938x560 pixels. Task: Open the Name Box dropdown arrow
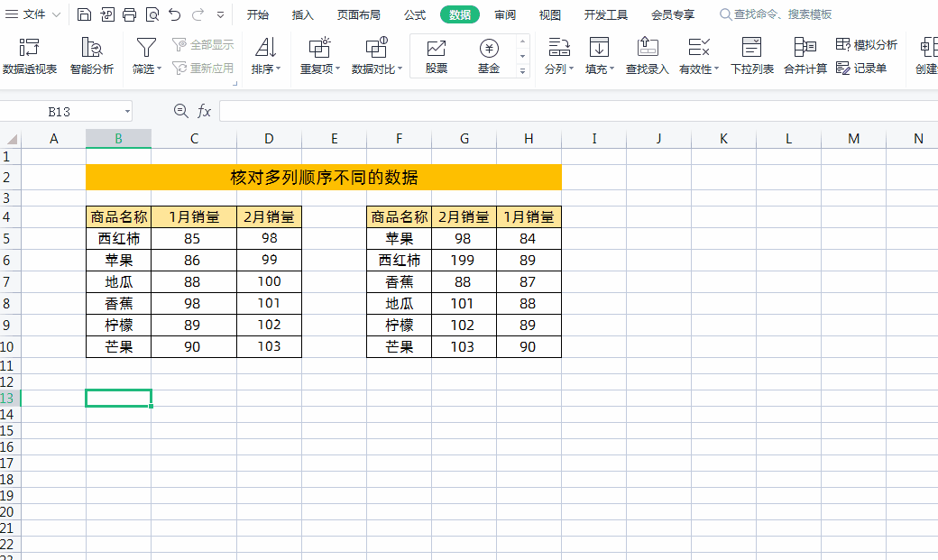point(127,111)
